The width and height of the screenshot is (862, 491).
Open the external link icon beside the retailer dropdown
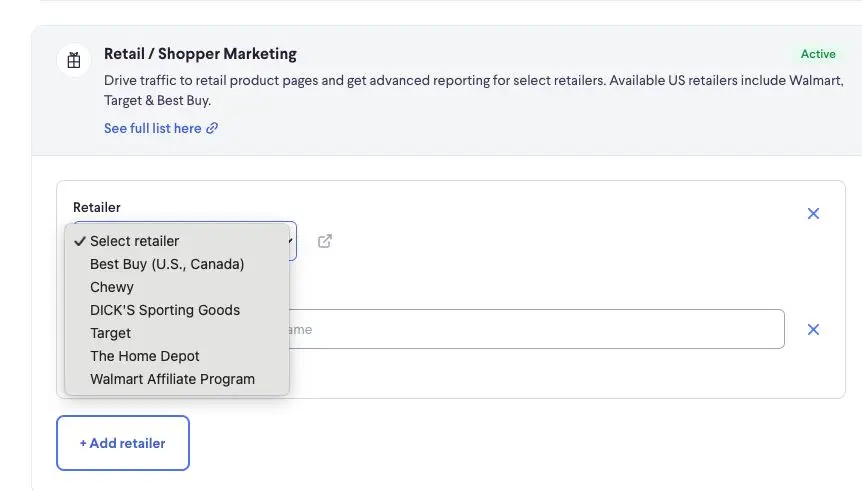pos(325,241)
